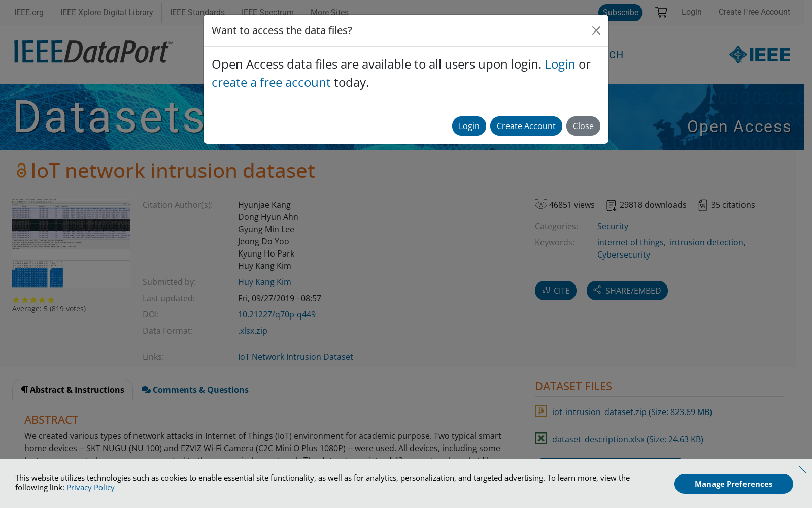This screenshot has height=508, width=812.
Task: Open IEEE.org in top navigation
Action: pyautogui.click(x=29, y=13)
